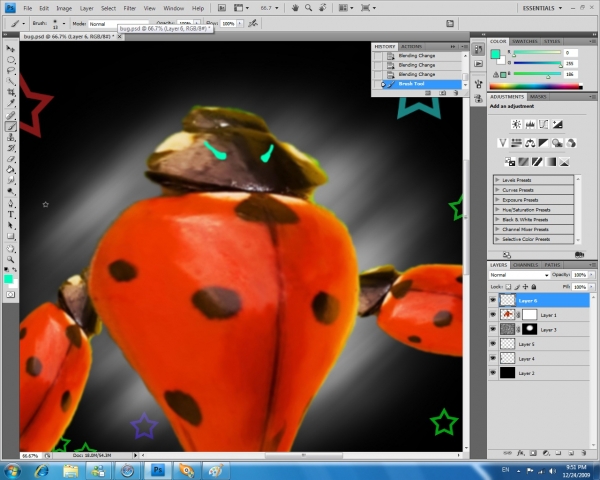Select the Brush tool in toolbox
The image size is (600, 480).
[x=10, y=126]
